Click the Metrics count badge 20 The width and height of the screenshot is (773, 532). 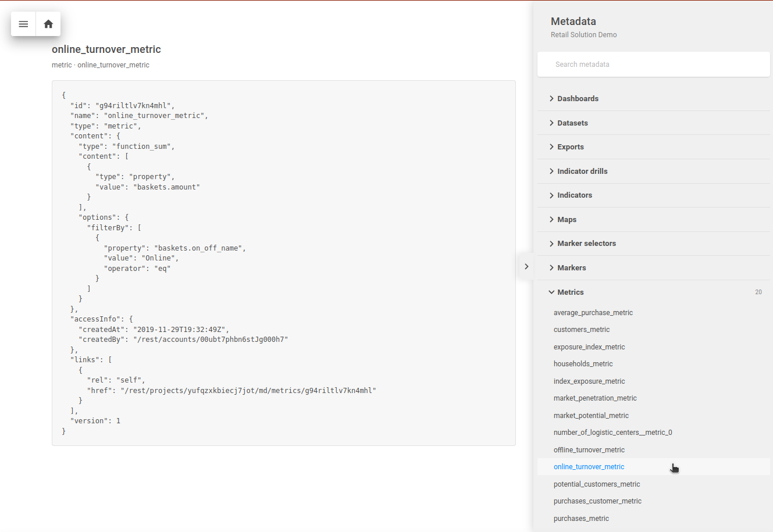point(758,292)
